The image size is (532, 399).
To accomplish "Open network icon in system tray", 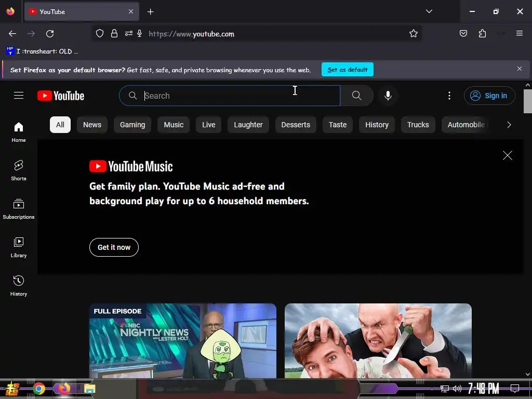I will click(x=444, y=389).
